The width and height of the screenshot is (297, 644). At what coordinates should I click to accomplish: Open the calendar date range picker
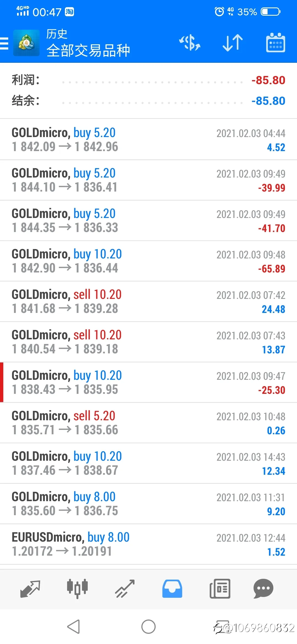click(276, 43)
